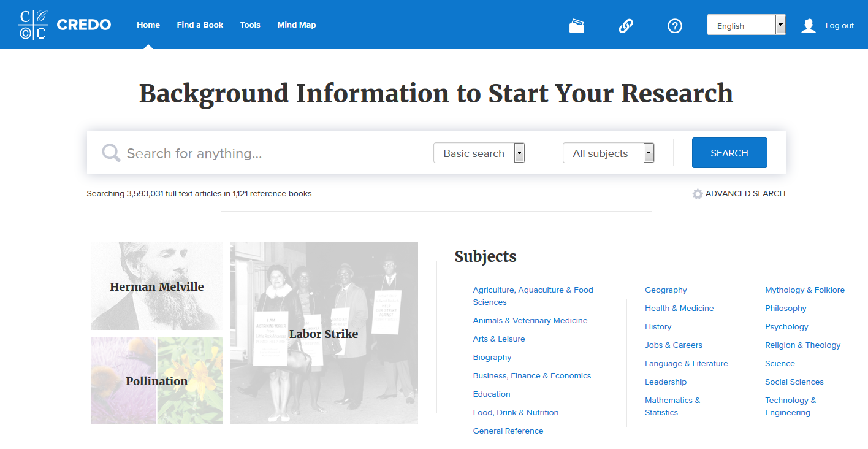The width and height of the screenshot is (868, 449).
Task: Open the Basic search type dropdown
Action: (479, 153)
